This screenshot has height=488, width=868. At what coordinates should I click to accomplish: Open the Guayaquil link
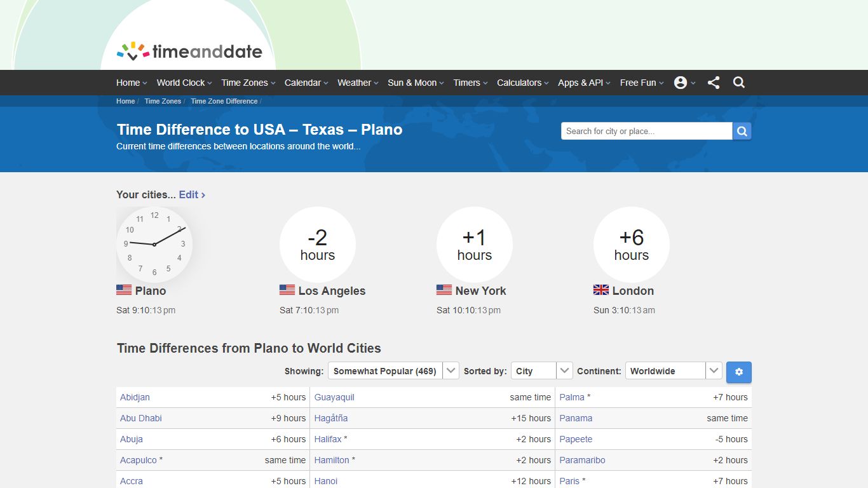pyautogui.click(x=334, y=397)
